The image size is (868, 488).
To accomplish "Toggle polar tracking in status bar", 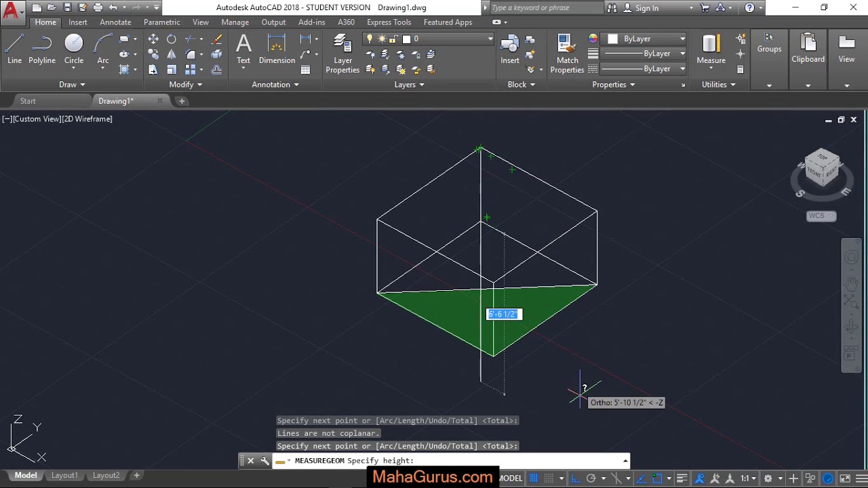I will pyautogui.click(x=591, y=478).
